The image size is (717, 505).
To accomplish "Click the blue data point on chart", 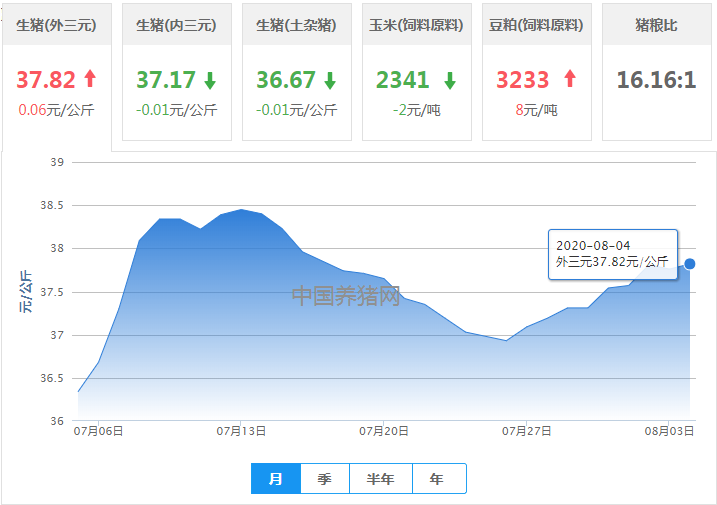I will (x=690, y=264).
